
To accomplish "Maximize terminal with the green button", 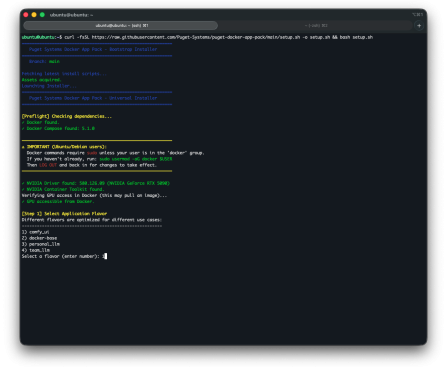I will coord(42,15).
